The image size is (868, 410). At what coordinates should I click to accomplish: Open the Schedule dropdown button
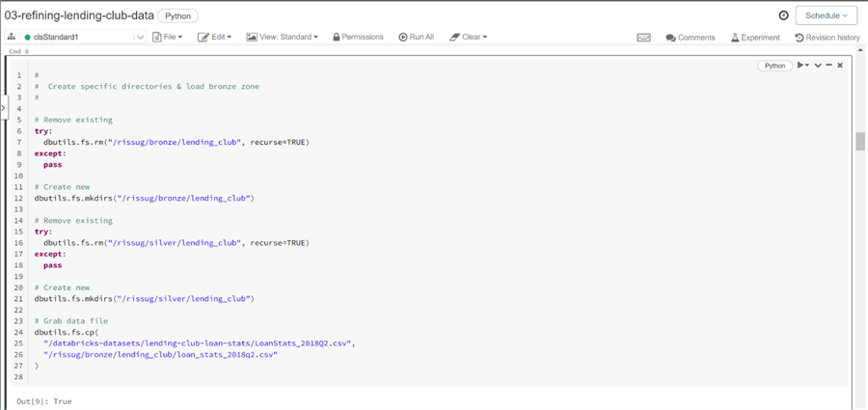click(827, 15)
